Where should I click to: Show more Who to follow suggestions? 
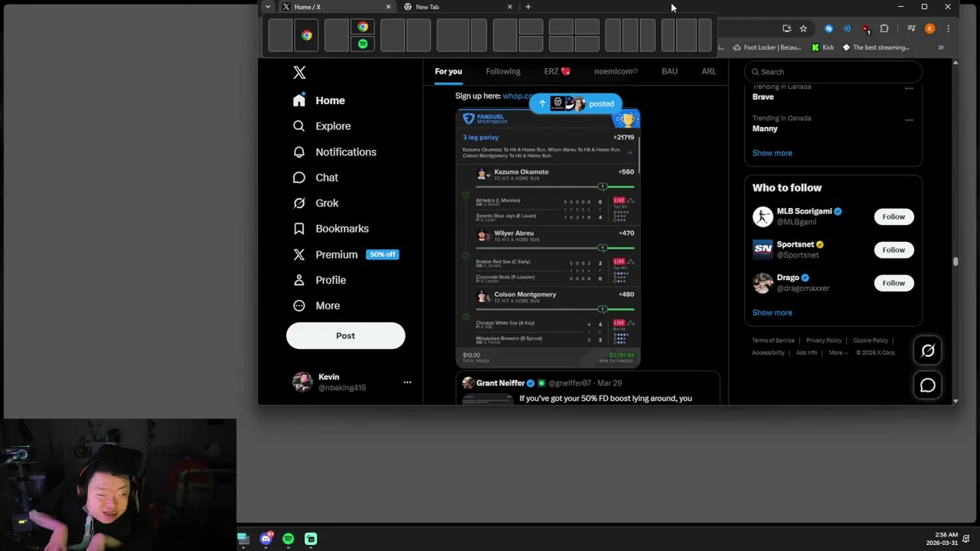pyautogui.click(x=772, y=312)
